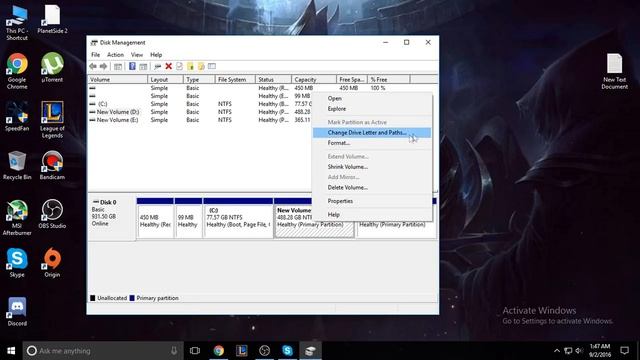Viewport: 640px width, 360px height.
Task: Click the Volume column header
Action: point(118,80)
